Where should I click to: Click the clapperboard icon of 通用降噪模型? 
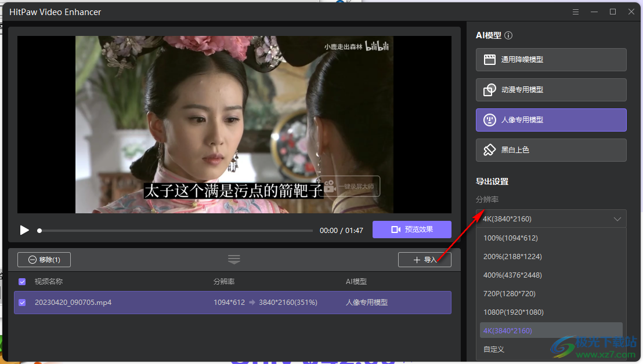490,60
